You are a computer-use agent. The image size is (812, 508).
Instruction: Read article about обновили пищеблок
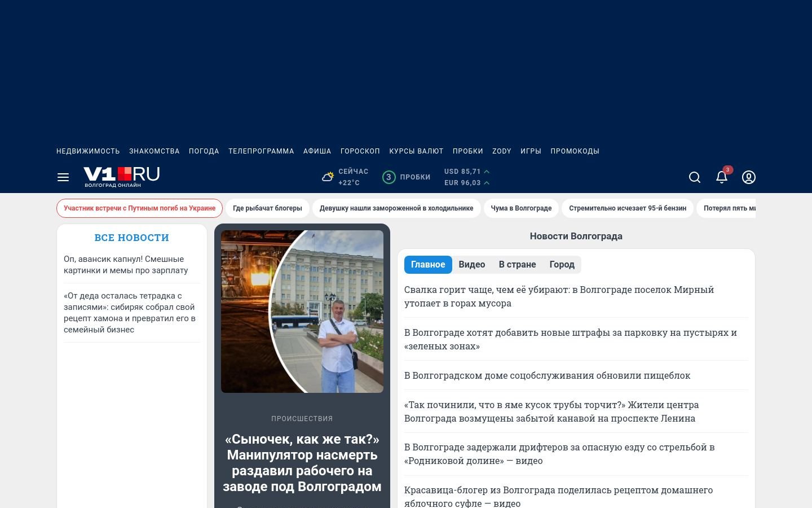547,375
